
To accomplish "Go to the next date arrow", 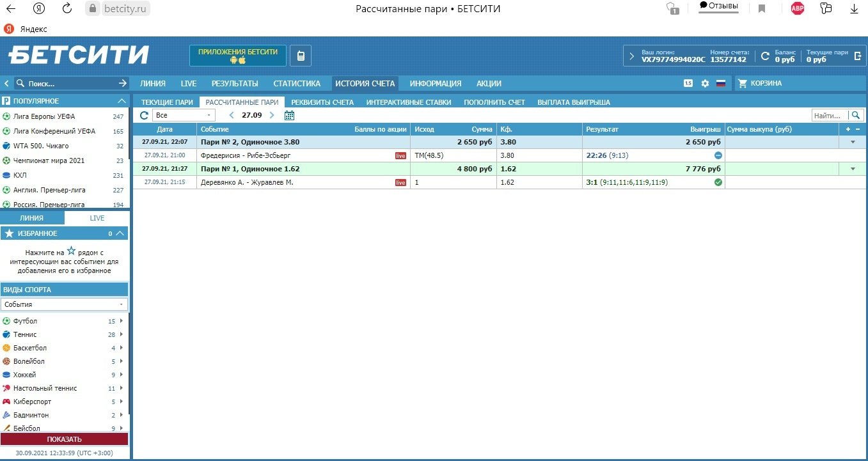I will (x=272, y=115).
